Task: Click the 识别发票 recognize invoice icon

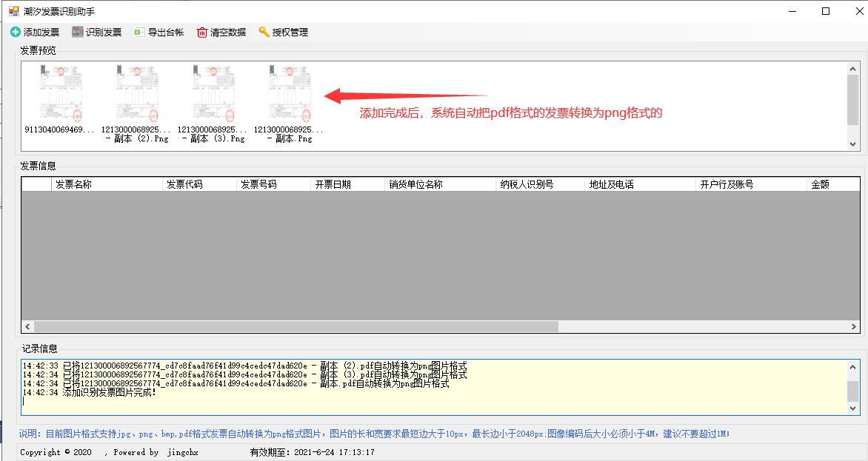Action: 78,33
